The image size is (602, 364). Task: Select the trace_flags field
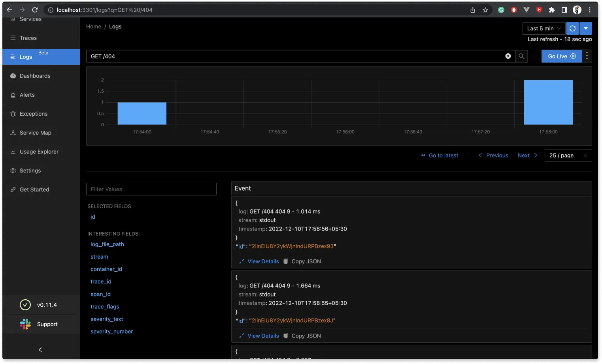(105, 307)
